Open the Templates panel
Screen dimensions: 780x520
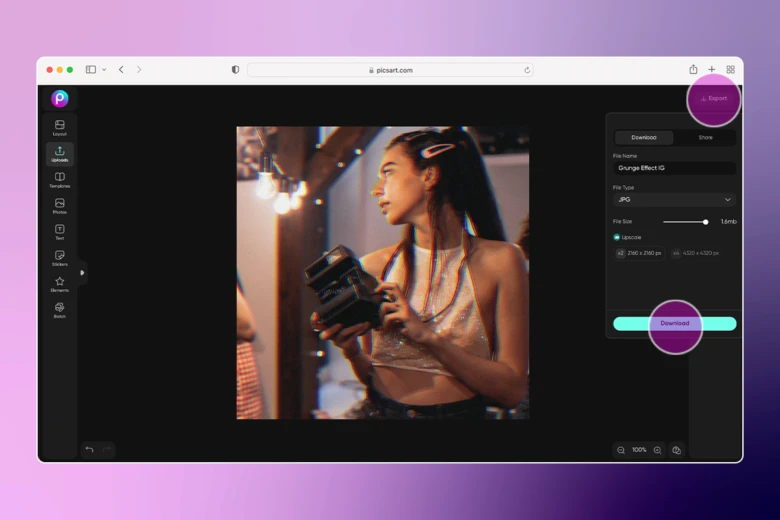(60, 180)
